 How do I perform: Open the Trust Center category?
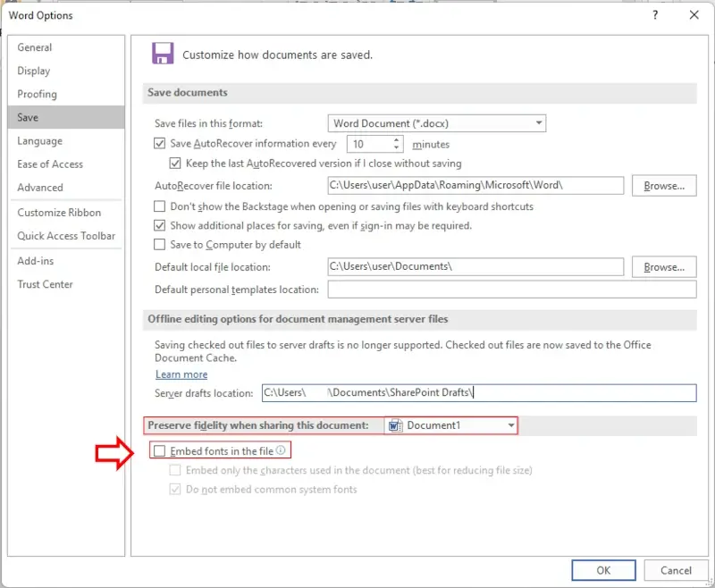(66, 284)
